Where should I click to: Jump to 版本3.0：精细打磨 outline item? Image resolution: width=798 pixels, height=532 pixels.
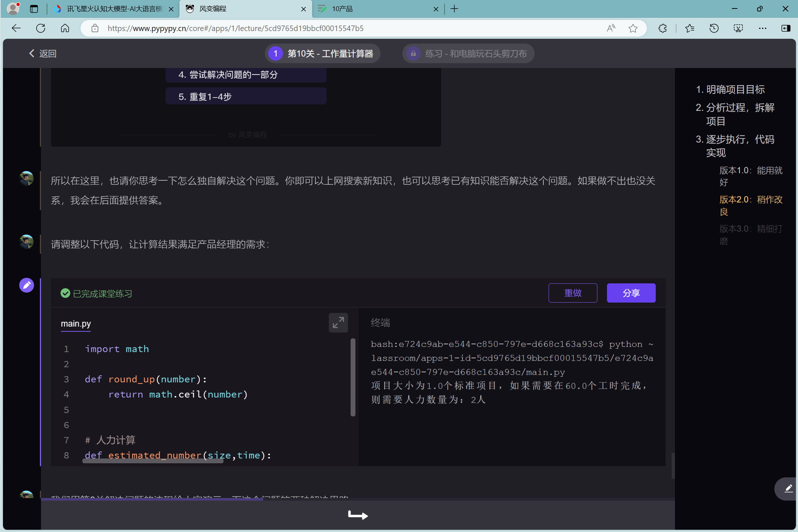[751, 235]
